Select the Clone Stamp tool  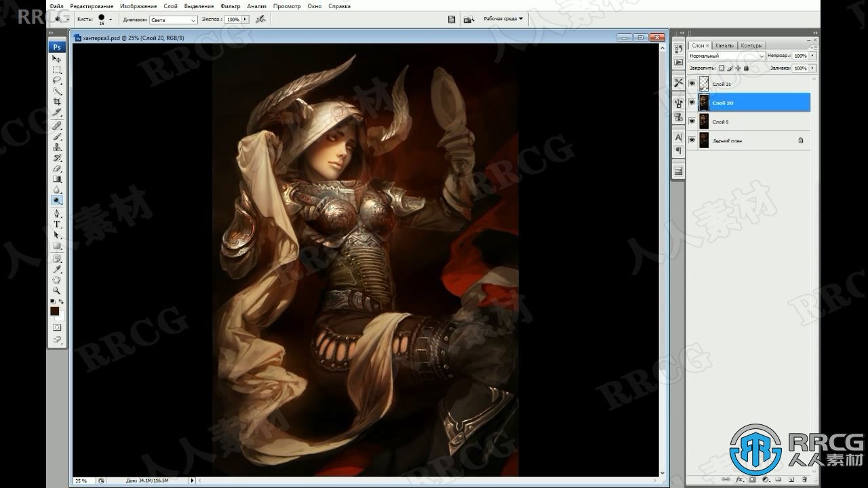[x=57, y=147]
